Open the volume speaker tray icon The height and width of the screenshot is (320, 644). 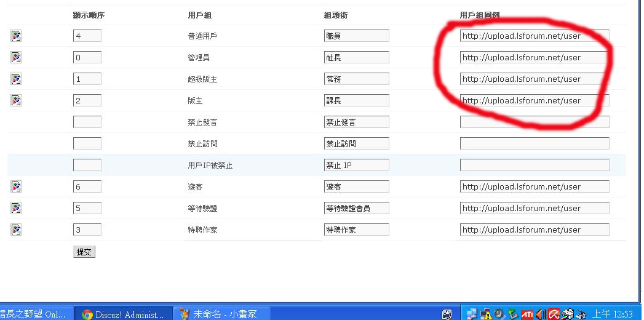[x=541, y=314]
